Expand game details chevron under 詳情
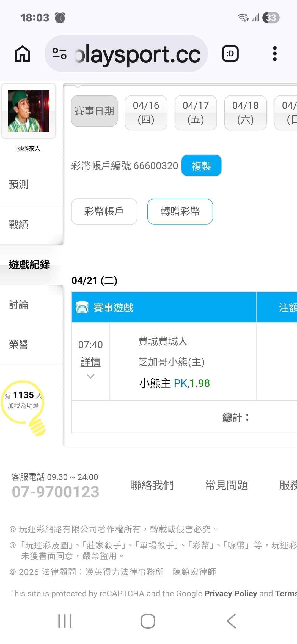The image size is (297, 644). coord(90,376)
